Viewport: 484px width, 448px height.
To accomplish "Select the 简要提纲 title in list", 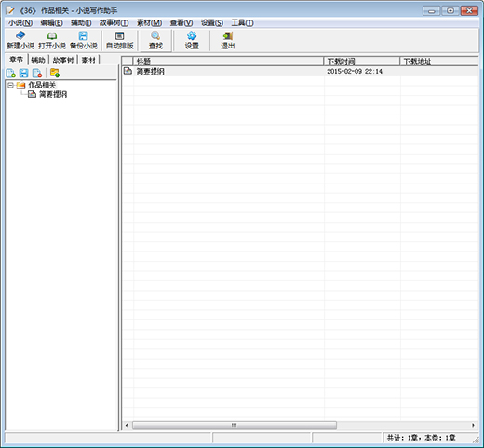I will (151, 72).
